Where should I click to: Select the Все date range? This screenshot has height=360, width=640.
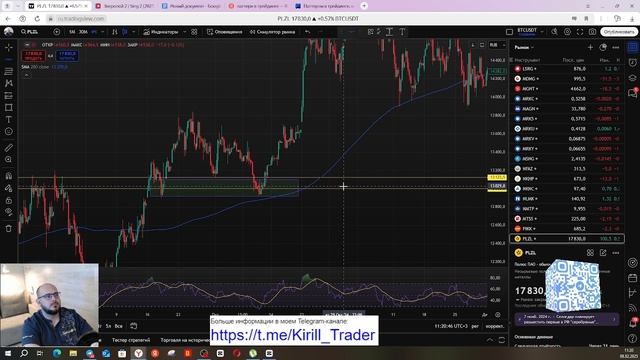[x=118, y=326]
